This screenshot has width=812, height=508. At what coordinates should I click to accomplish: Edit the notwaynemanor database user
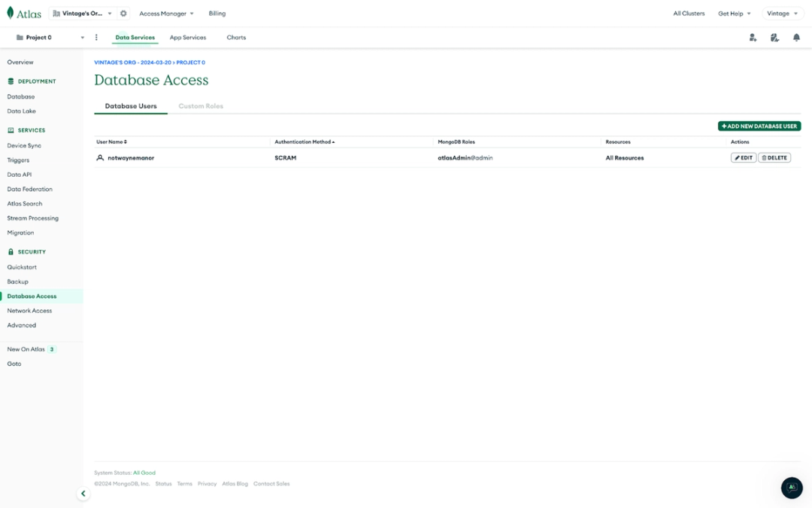(x=743, y=157)
